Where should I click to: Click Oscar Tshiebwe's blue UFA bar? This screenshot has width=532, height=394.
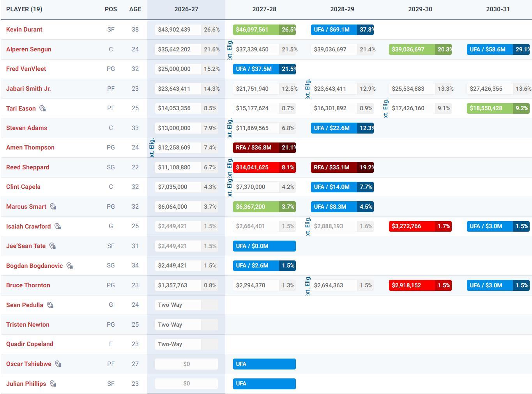tap(264, 364)
